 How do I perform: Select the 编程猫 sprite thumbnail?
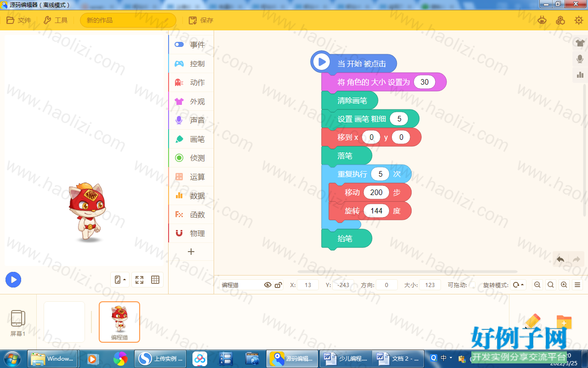[119, 322]
